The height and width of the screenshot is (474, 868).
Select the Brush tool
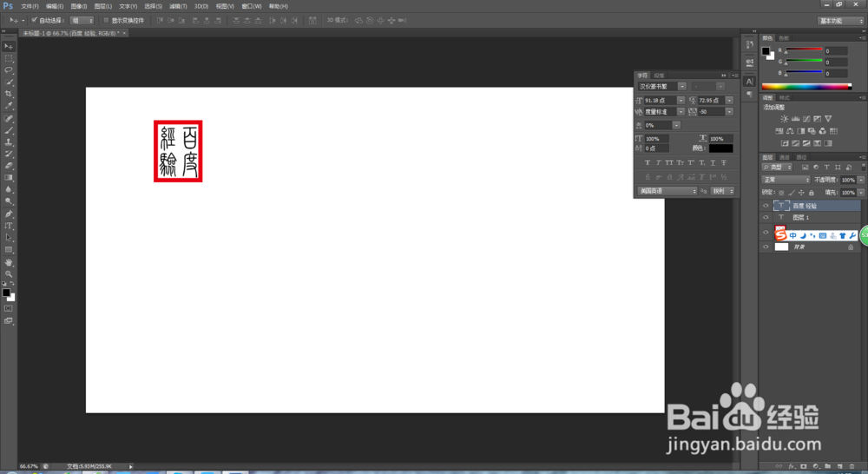[9, 131]
